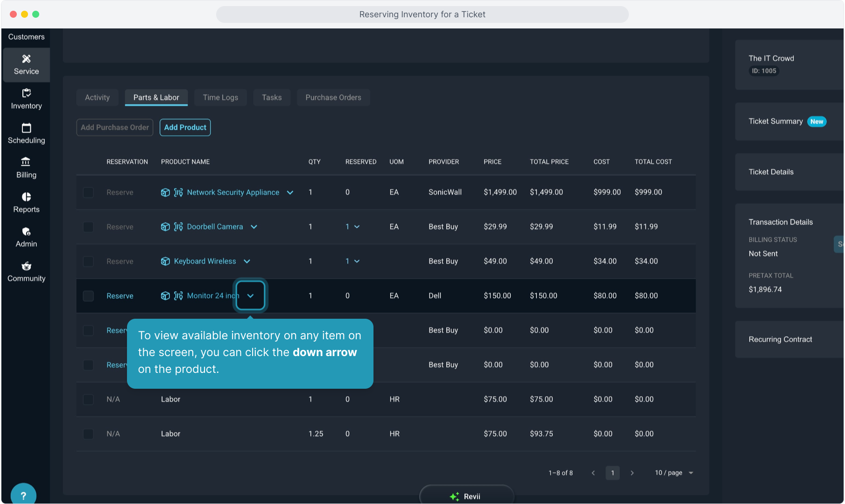Go to Inventory in the sidebar
Viewport: 845px width, 504px height.
pos(26,99)
